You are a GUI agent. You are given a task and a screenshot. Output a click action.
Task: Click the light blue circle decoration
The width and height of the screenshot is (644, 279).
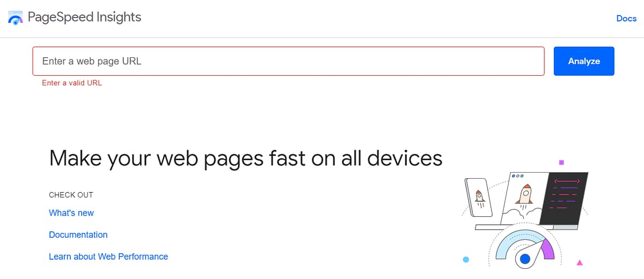tap(466, 260)
